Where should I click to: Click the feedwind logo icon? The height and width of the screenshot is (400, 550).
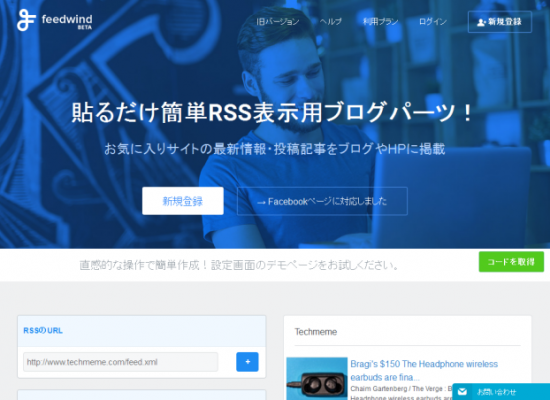tap(26, 20)
